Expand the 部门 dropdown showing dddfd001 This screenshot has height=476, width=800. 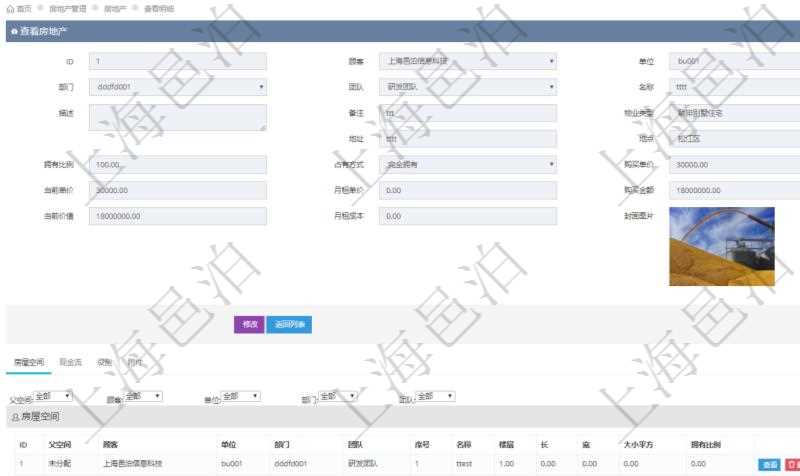point(178,88)
